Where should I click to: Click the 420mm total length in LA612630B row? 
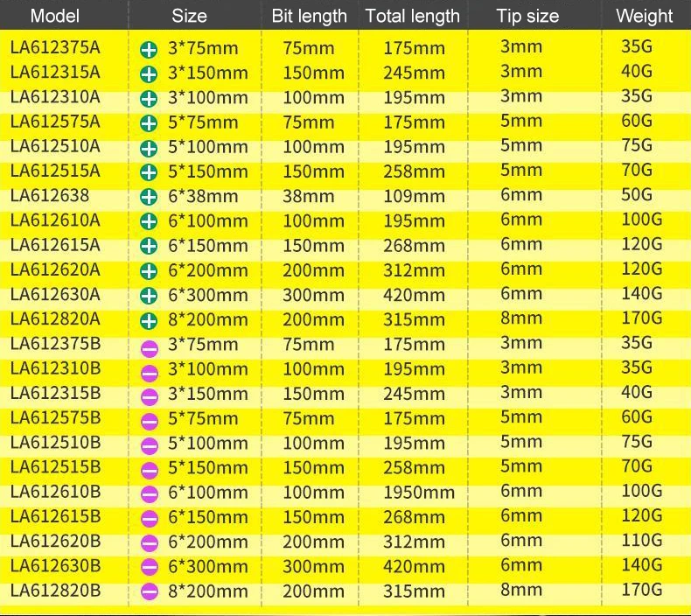(x=414, y=567)
